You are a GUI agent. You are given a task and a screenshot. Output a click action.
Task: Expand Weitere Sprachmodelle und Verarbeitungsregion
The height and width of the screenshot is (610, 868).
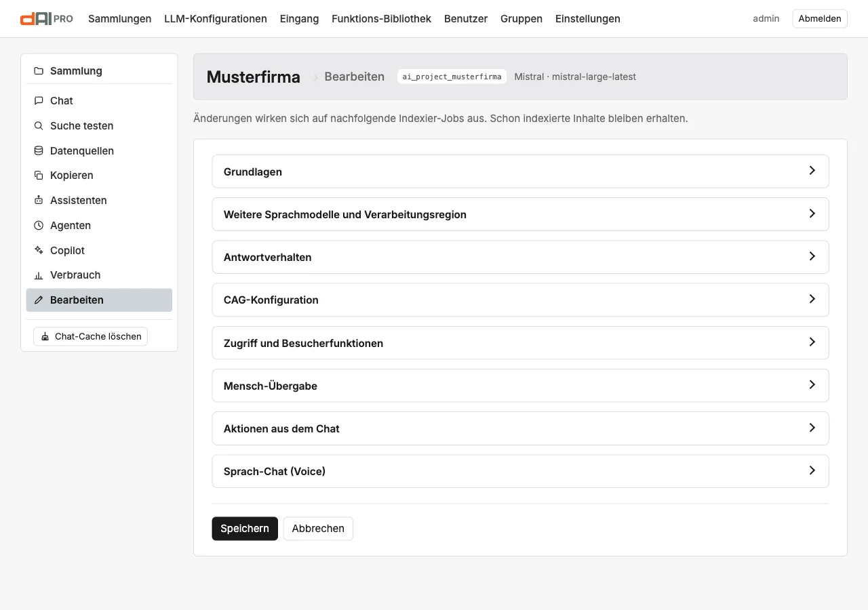tap(520, 214)
